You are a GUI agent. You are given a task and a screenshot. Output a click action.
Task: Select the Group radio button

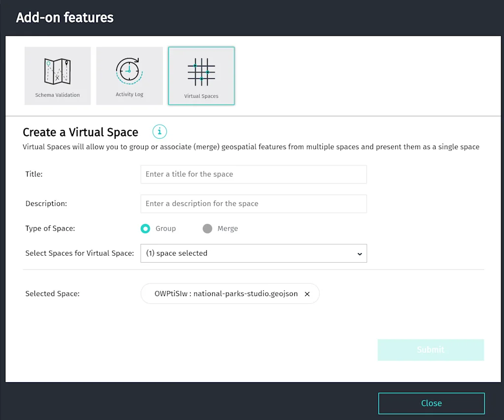pos(145,229)
